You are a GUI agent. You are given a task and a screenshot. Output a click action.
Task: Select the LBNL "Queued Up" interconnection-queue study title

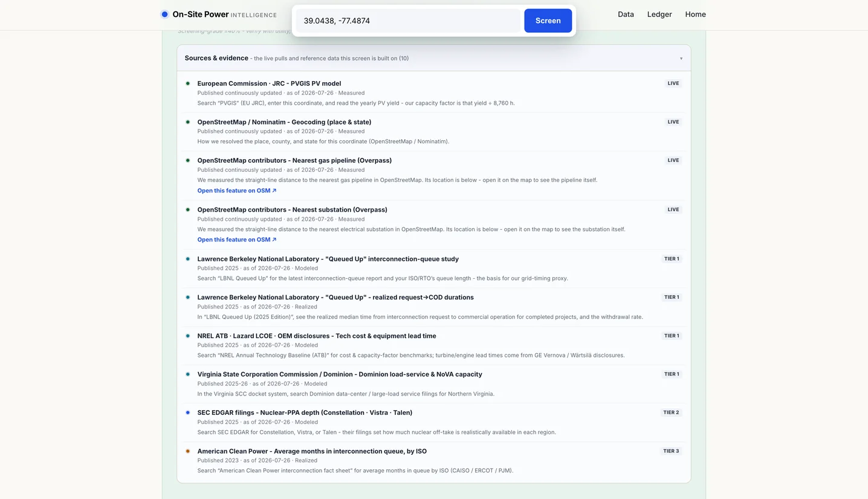coord(328,259)
